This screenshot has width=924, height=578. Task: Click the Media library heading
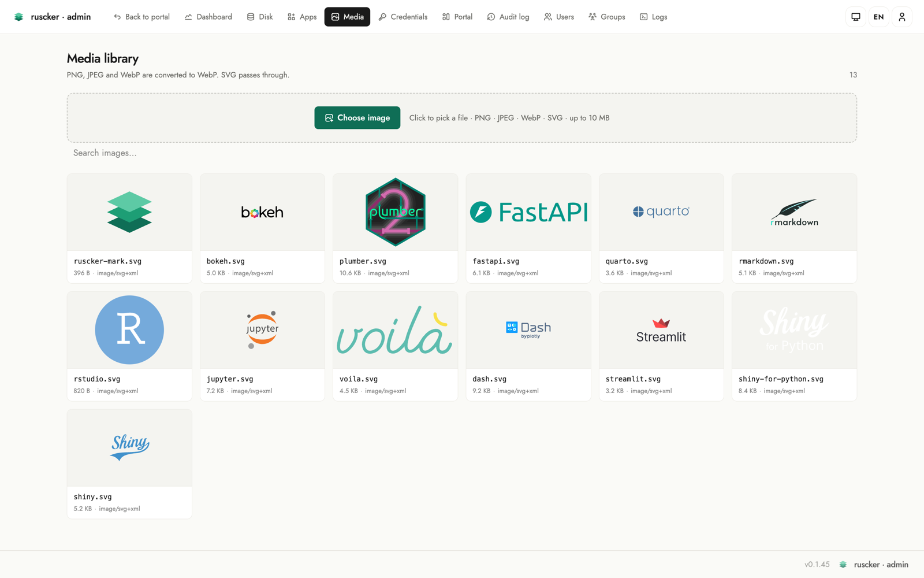pos(103,58)
